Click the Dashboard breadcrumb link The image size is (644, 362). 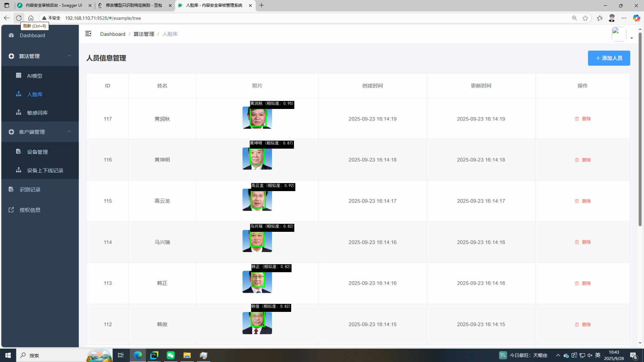pyautogui.click(x=112, y=34)
